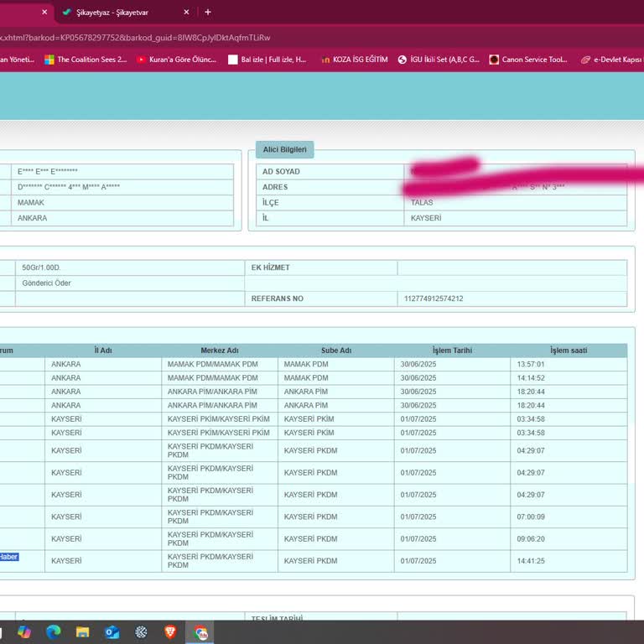Click the REFERANS NO label
The width and height of the screenshot is (644, 644).
coord(278,299)
